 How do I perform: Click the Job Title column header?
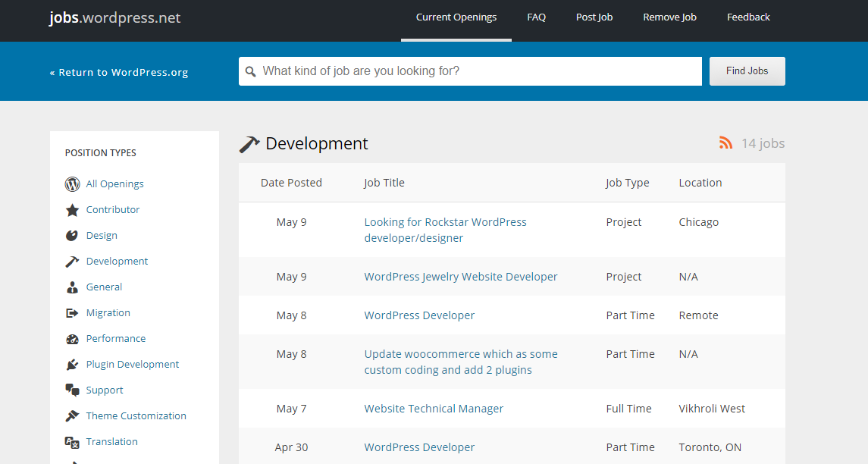384,183
